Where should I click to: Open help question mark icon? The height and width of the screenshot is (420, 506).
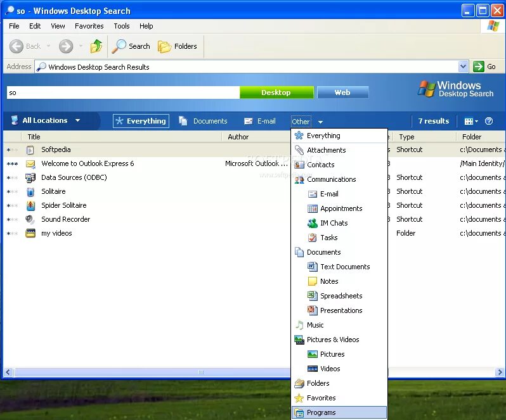489,121
